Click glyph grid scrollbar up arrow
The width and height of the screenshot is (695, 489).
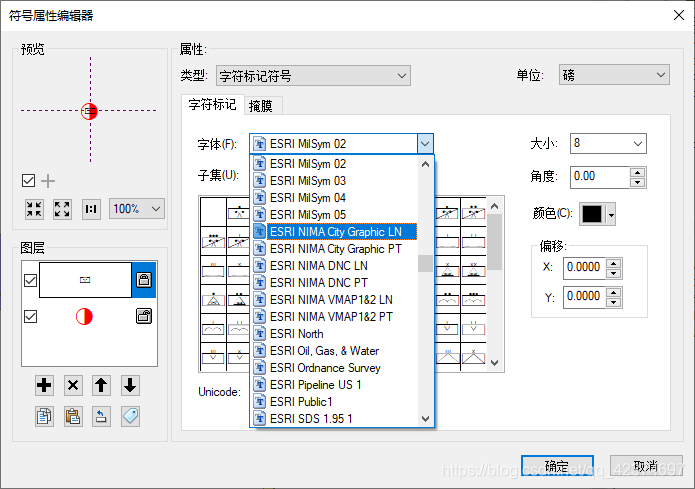[495, 206]
